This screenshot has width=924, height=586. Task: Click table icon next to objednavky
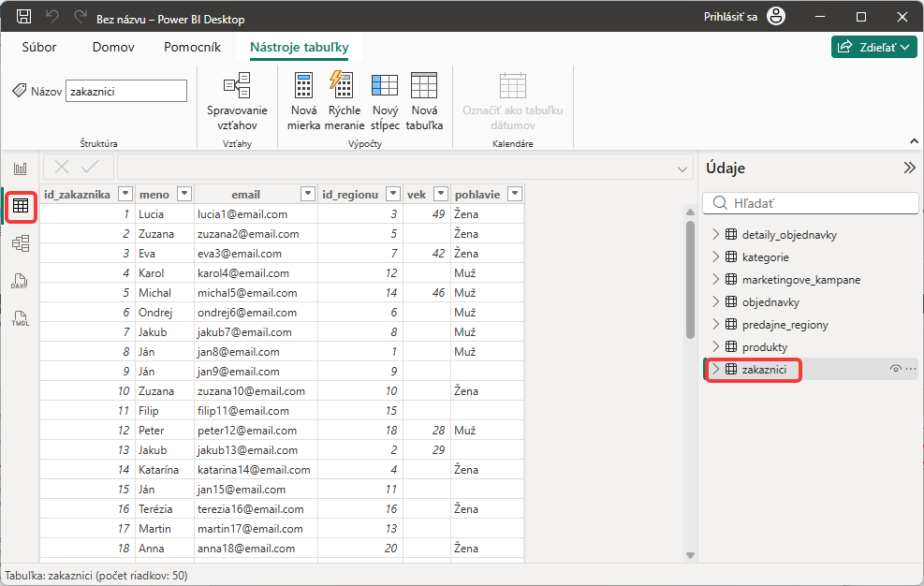coord(731,301)
